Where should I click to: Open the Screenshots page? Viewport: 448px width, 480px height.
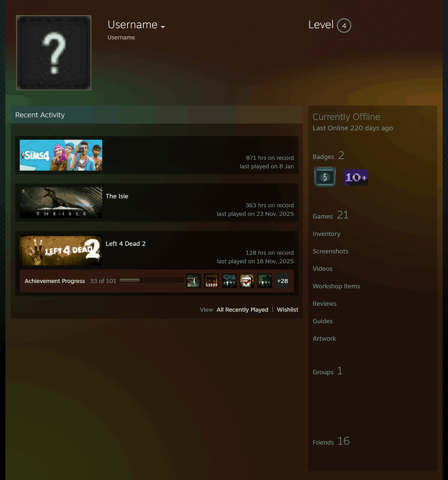330,251
